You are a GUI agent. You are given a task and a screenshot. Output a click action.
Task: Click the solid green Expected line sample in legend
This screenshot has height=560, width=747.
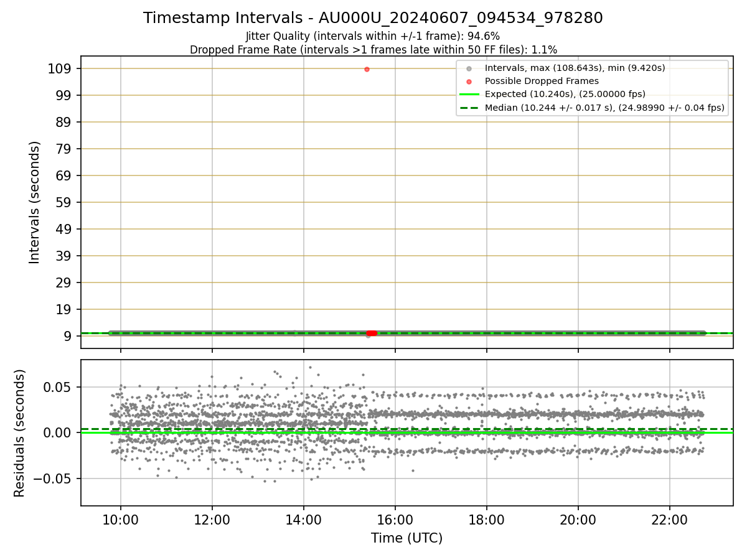click(469, 95)
